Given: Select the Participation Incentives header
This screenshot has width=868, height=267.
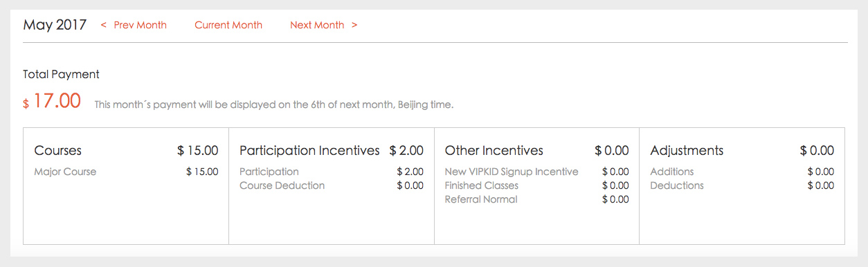Looking at the screenshot, I should tap(309, 150).
